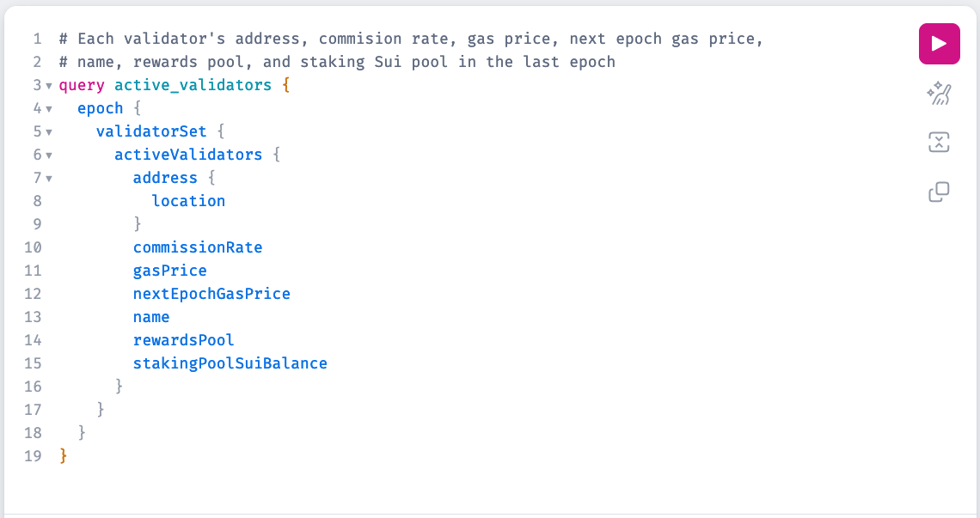Image resolution: width=980 pixels, height=518 pixels.
Task: Click the first comment line text
Action: pyautogui.click(x=411, y=39)
